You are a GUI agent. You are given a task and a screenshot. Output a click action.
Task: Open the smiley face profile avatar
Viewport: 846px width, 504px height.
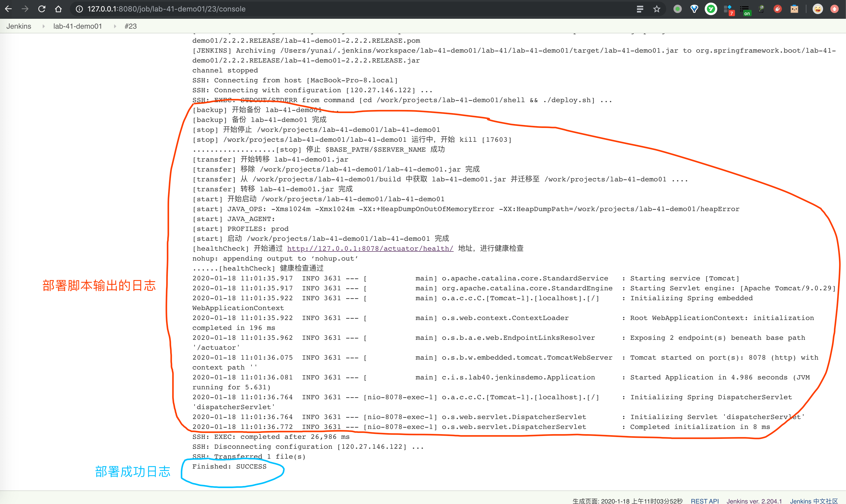pos(818,9)
